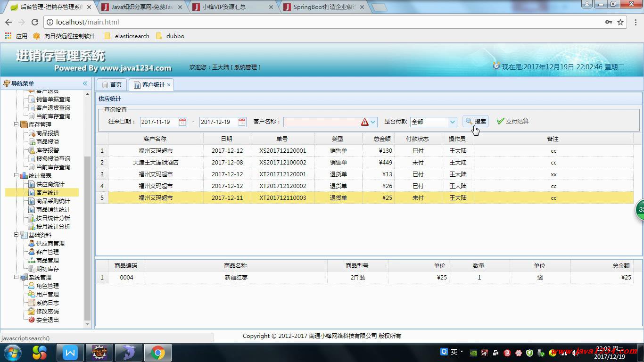Screen dimensions: 644x362
Task: Click the saved-password key icon in address bar
Action: coord(609,22)
